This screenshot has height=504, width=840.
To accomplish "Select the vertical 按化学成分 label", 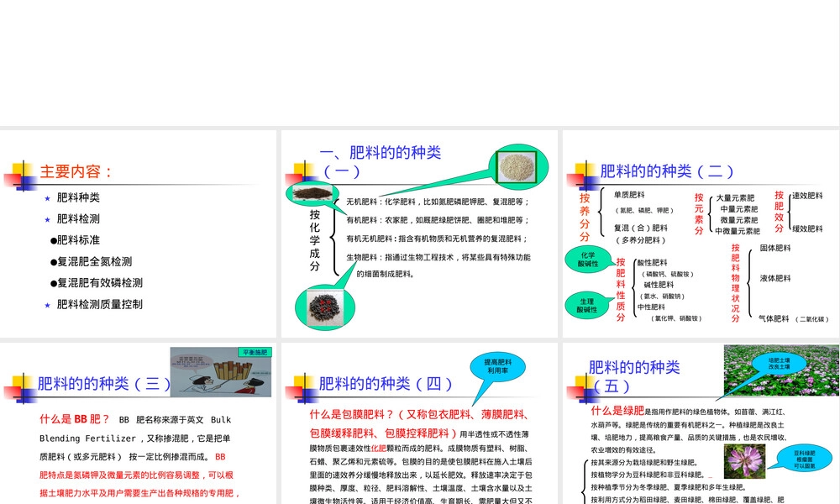I will tap(314, 240).
